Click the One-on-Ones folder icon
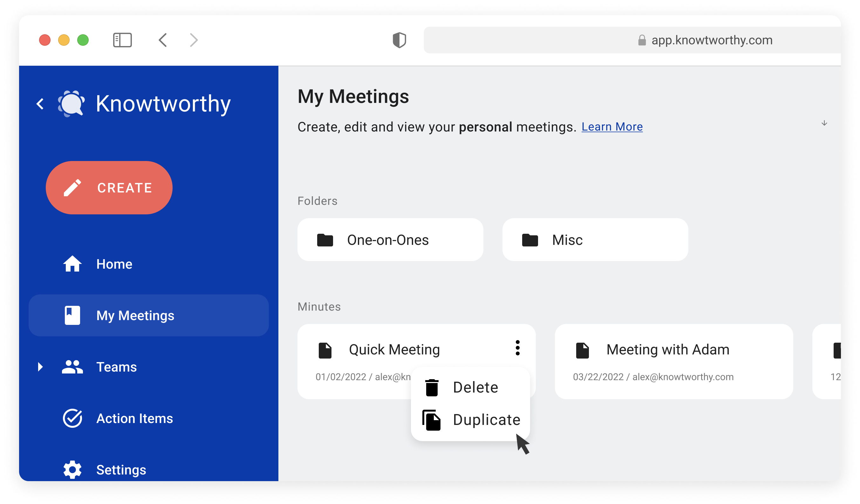 [x=325, y=240]
